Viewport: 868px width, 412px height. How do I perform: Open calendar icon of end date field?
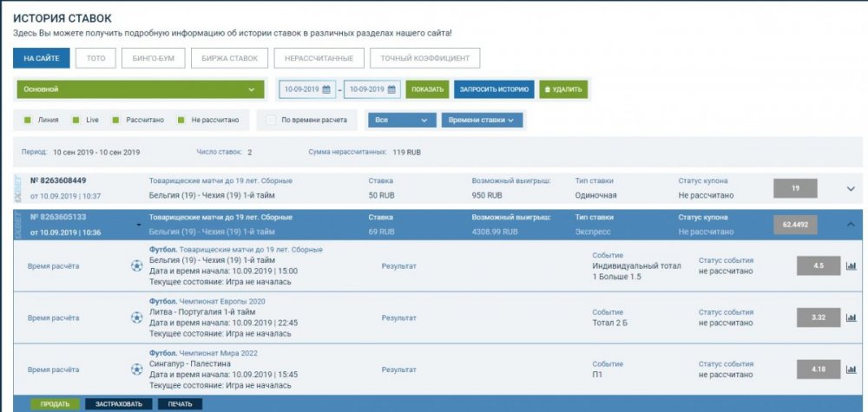tap(393, 89)
